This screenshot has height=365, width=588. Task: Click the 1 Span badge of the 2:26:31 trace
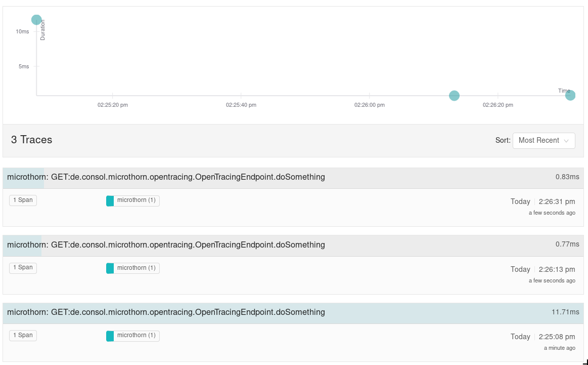tap(23, 200)
